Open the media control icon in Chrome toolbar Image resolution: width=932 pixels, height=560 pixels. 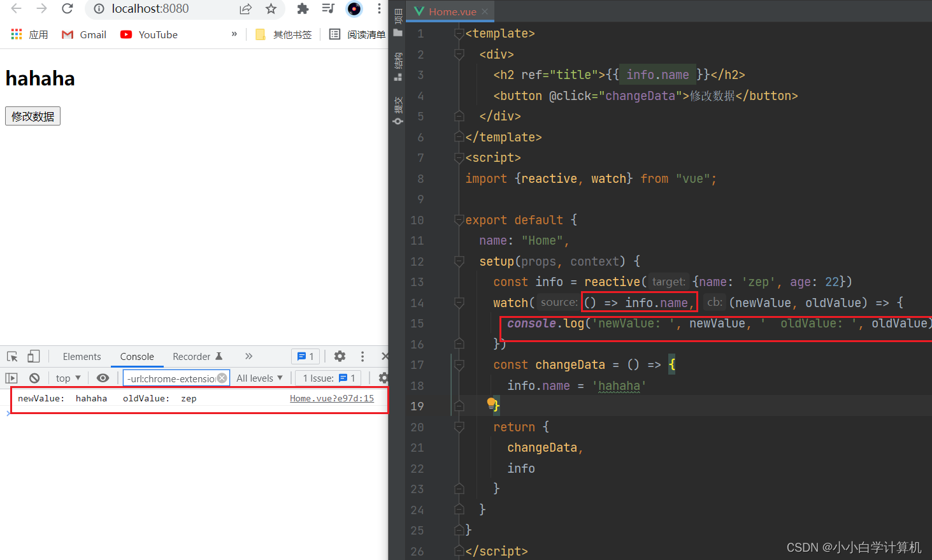(328, 9)
